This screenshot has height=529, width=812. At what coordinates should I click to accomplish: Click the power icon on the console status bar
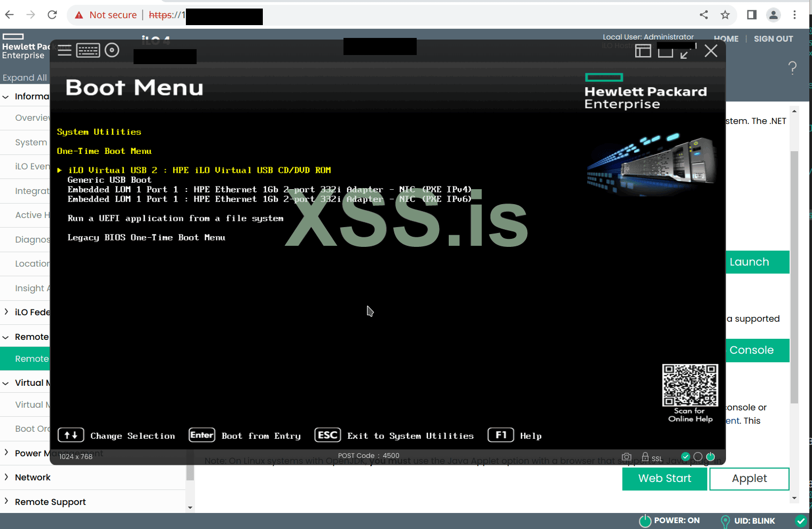pyautogui.click(x=710, y=457)
